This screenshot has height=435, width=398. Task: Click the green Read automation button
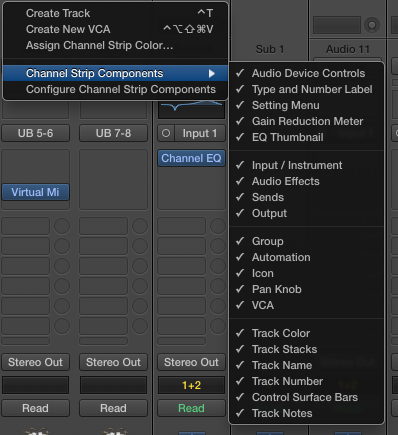click(x=191, y=408)
